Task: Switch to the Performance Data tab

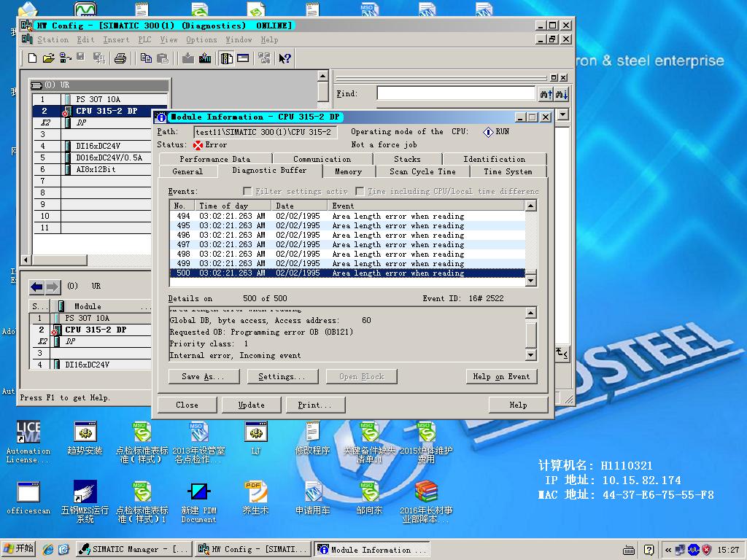Action: [x=215, y=159]
